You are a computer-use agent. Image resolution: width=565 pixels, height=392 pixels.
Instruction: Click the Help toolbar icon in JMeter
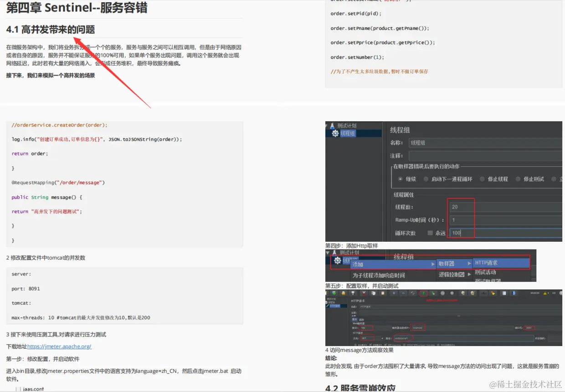[514, 293]
